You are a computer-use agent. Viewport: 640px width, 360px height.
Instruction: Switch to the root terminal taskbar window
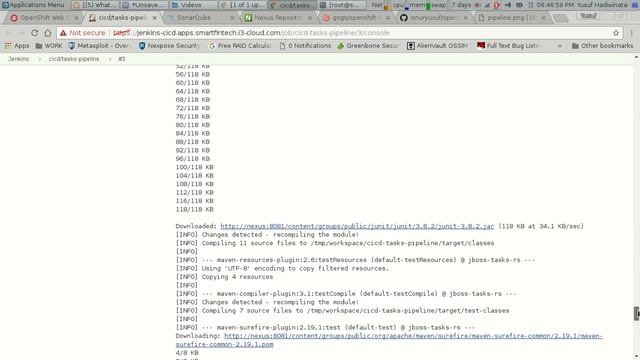pyautogui.click(x=341, y=5)
